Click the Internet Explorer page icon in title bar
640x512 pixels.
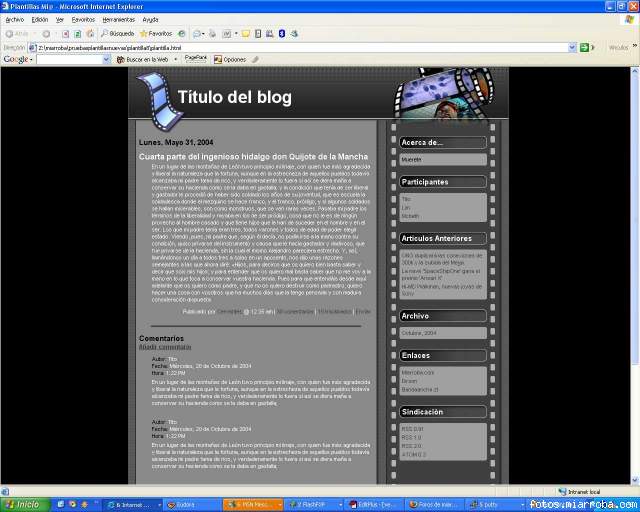(5, 6)
